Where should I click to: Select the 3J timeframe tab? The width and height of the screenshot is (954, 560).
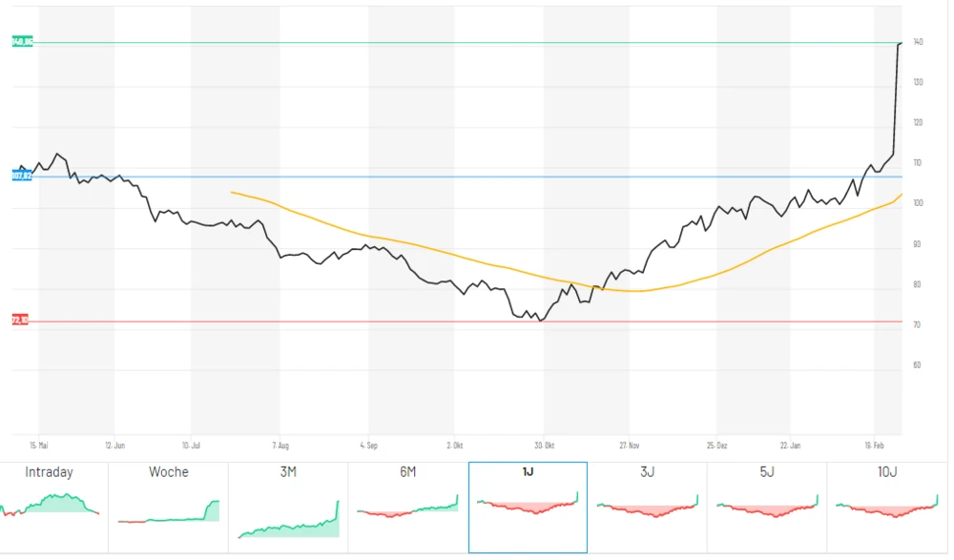point(647,471)
